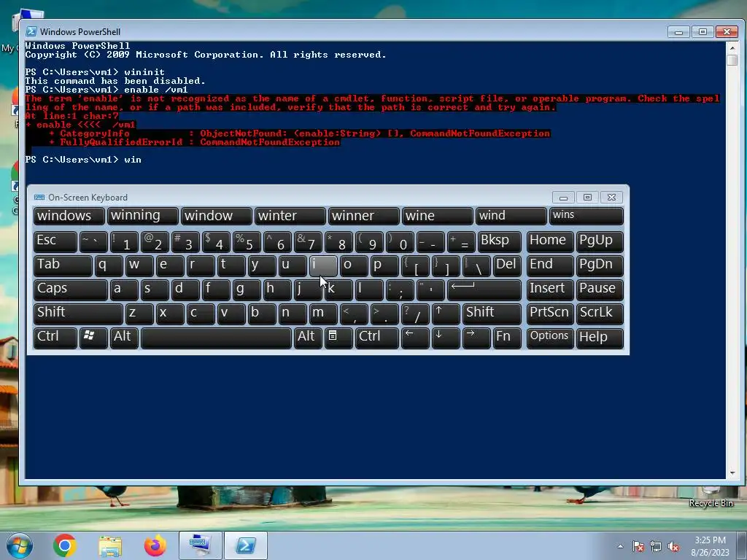Click the 'n' key

(293, 314)
